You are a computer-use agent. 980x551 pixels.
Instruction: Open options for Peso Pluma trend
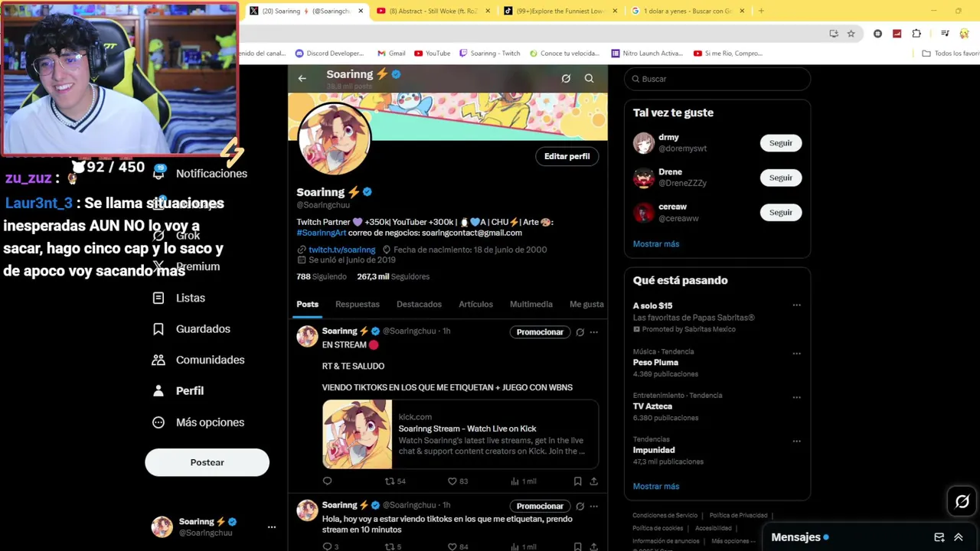tap(796, 354)
